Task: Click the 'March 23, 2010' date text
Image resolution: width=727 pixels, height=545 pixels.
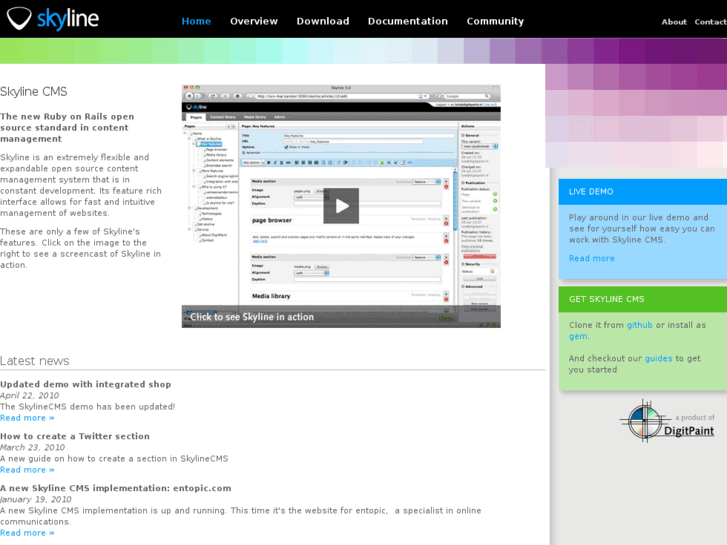Action: tap(32, 448)
